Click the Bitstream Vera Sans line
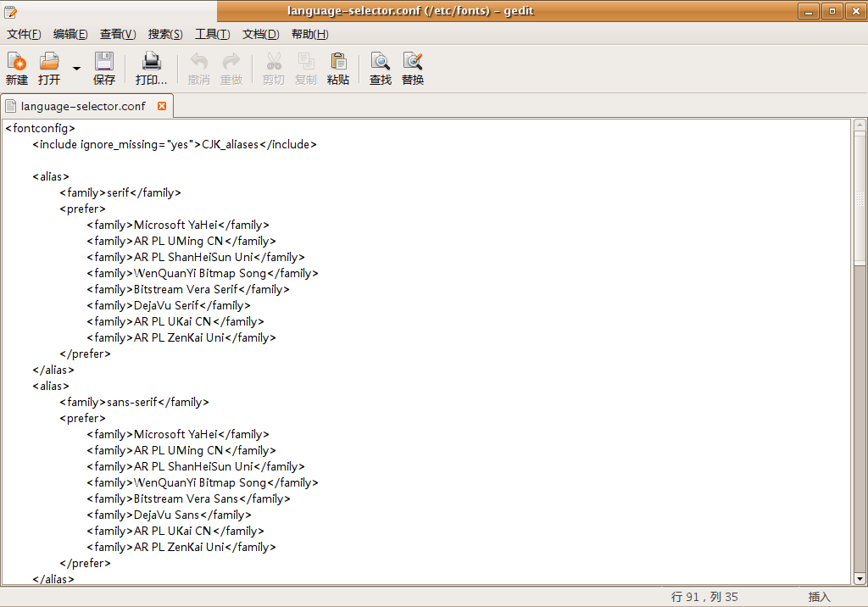Viewport: 868px width, 607px height. point(188,498)
